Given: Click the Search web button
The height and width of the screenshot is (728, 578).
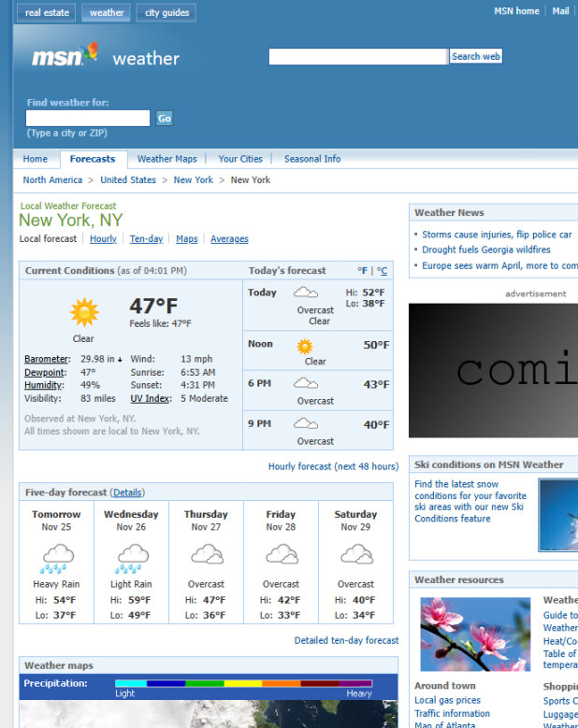Looking at the screenshot, I should [x=476, y=56].
